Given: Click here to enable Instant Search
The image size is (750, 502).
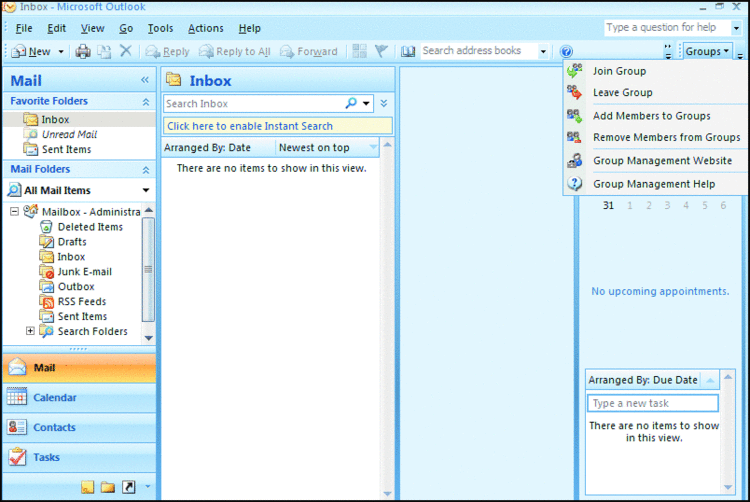Looking at the screenshot, I should 277,126.
